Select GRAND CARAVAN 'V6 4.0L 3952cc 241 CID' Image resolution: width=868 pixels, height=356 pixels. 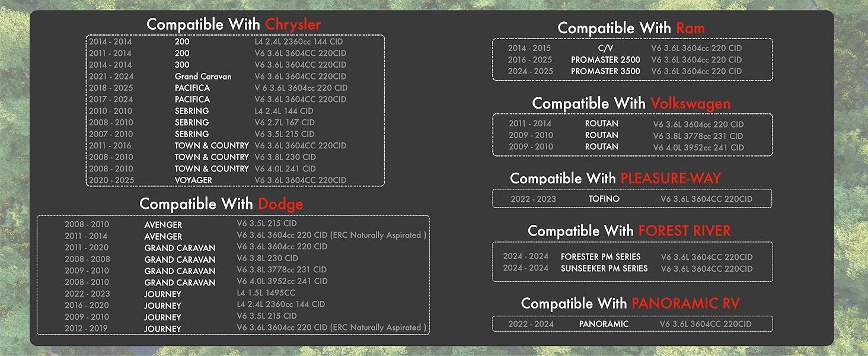pyautogui.click(x=282, y=281)
